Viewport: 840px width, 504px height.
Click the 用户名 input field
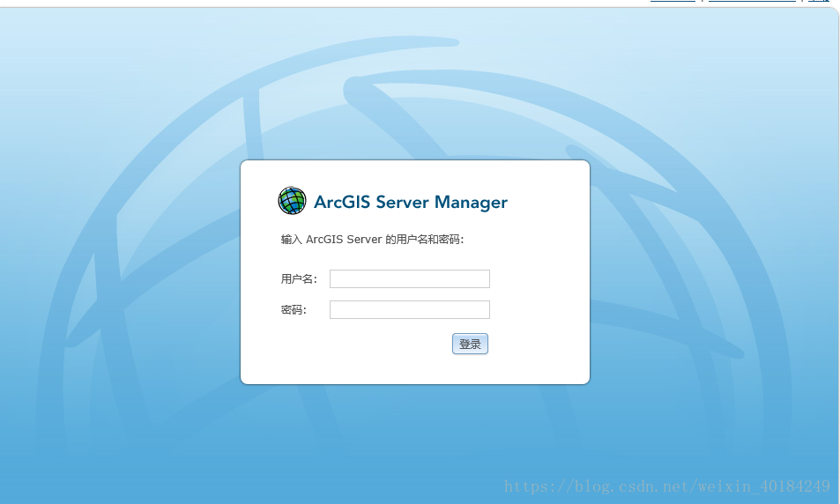(x=409, y=278)
